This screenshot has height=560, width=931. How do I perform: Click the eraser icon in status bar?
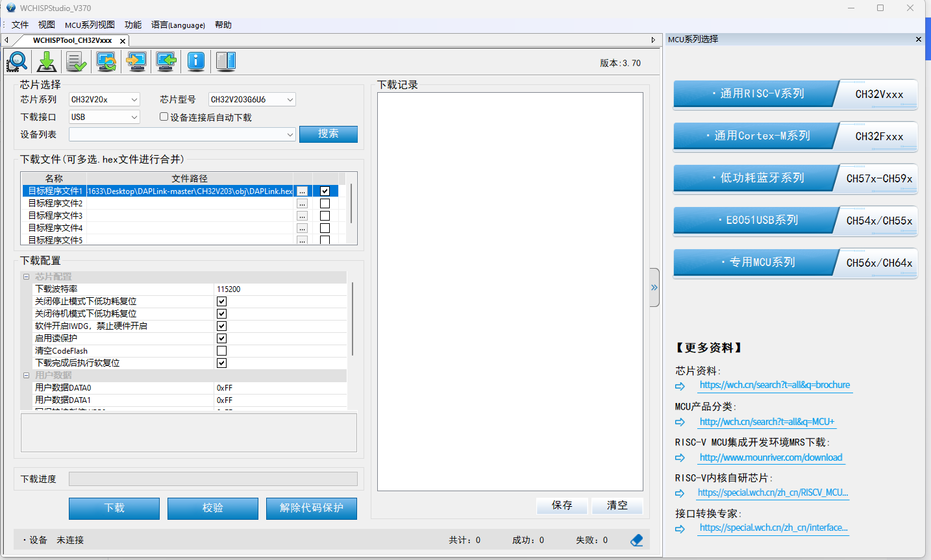tap(637, 540)
